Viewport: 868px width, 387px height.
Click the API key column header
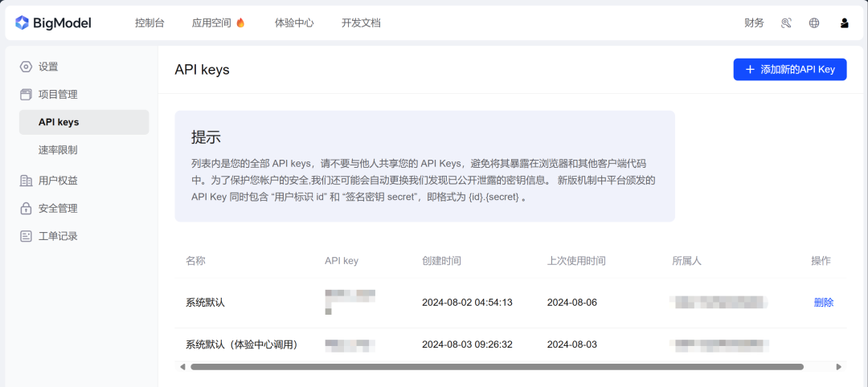click(342, 261)
